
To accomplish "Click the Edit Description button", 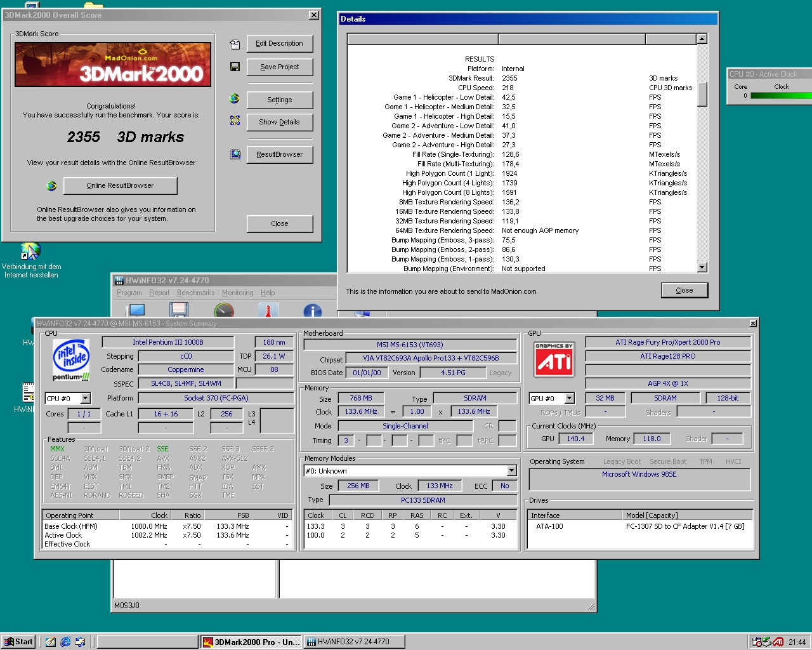I will pos(279,43).
